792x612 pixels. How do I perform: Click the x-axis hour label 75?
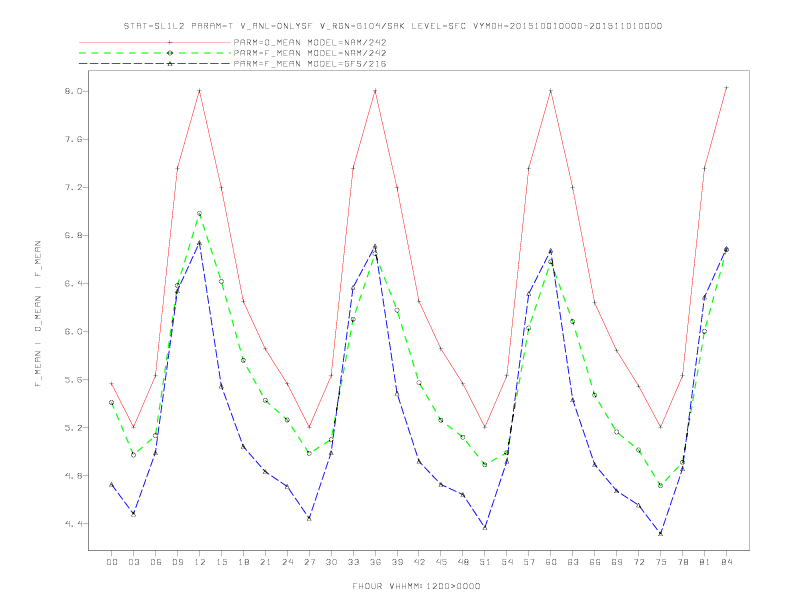coord(661,562)
